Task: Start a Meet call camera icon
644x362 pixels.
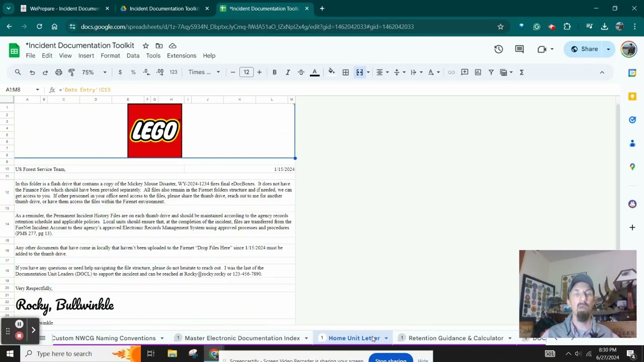Action: coord(542,49)
